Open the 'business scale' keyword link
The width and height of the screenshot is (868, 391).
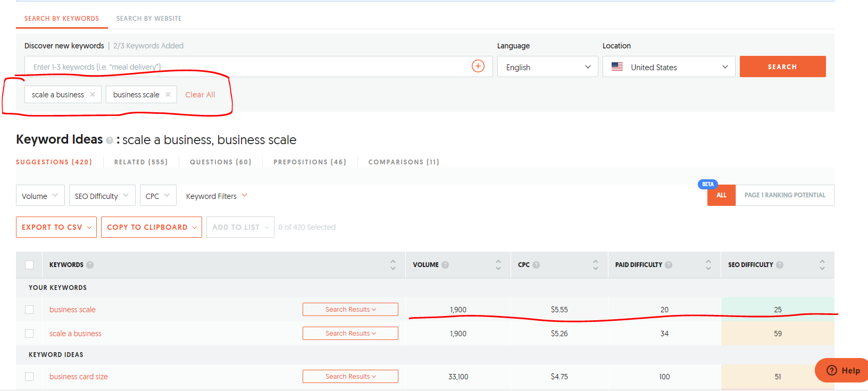[72, 310]
